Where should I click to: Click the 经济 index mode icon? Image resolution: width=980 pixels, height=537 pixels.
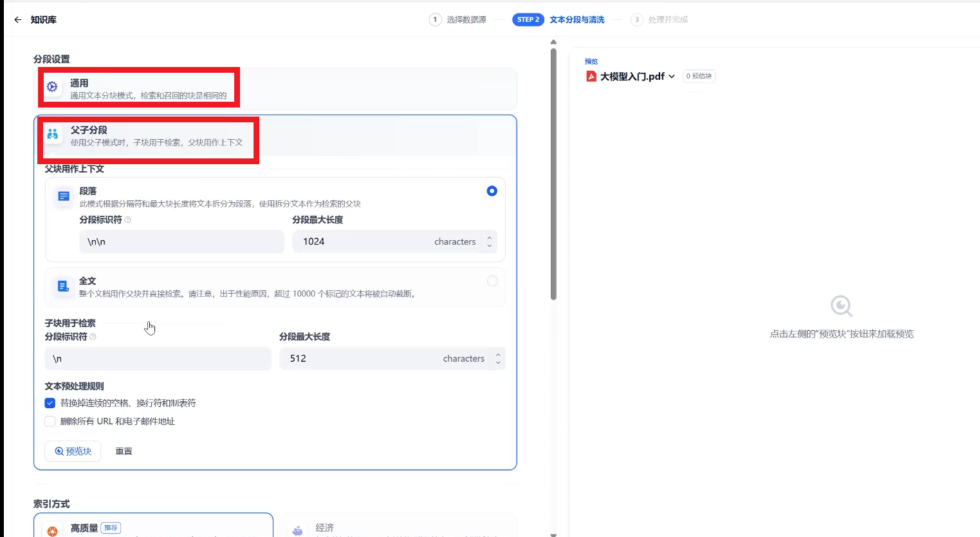pos(297,531)
